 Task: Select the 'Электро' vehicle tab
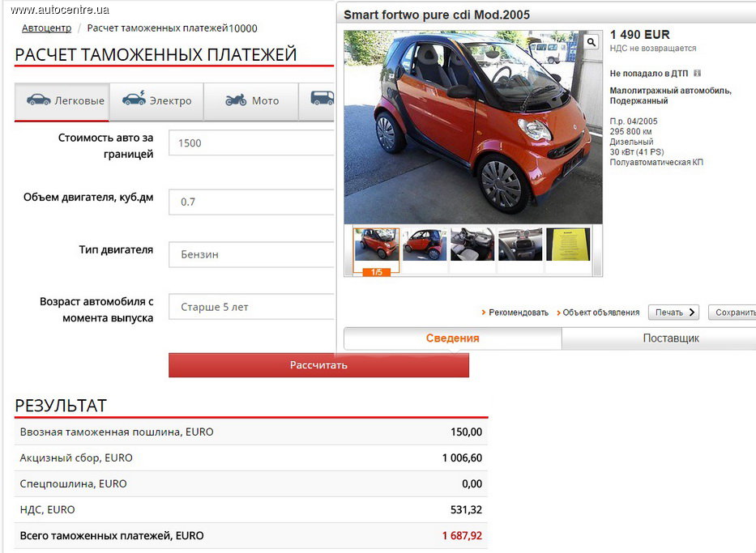[x=156, y=101]
